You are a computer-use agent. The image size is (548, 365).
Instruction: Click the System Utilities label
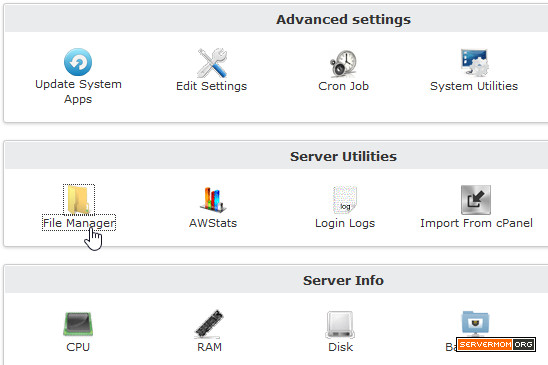pos(474,86)
